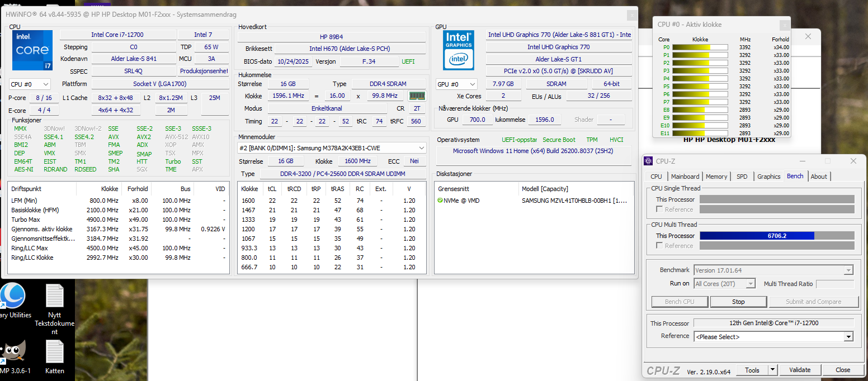Toggle Reference checkbox under CPU Single Thread
The image size is (868, 381).
pos(660,209)
